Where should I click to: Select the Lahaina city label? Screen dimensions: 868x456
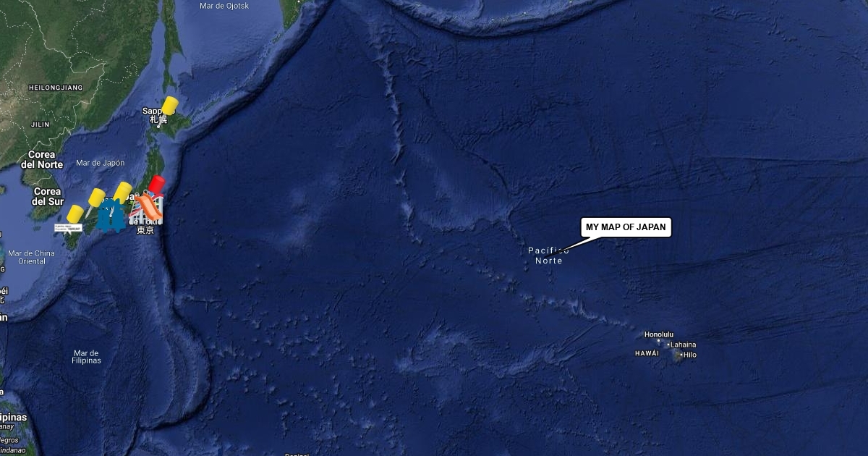pyautogui.click(x=683, y=345)
